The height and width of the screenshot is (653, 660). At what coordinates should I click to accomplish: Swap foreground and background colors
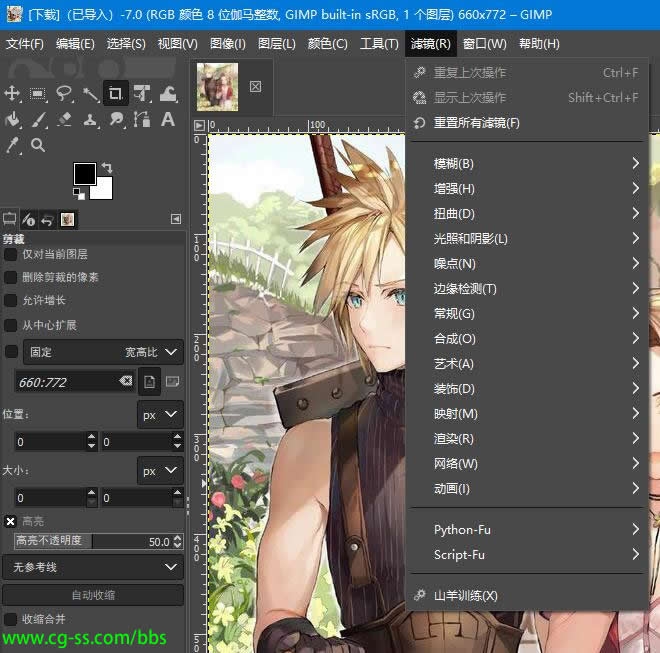107,167
